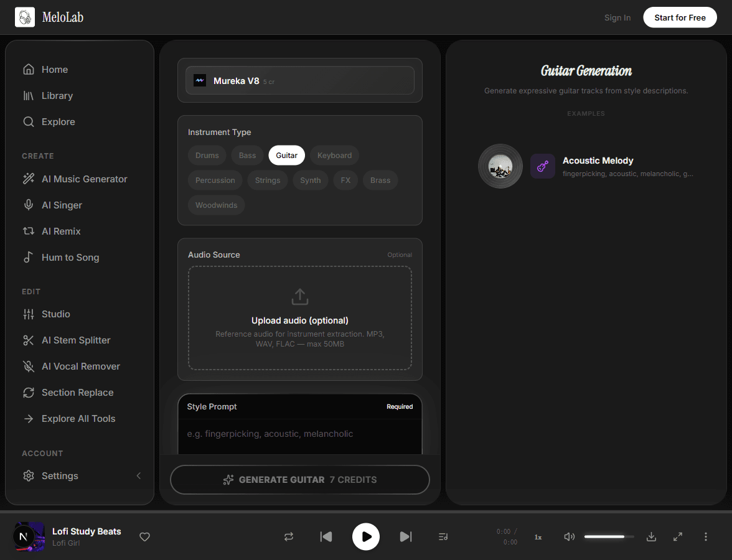
Task: Skip to the previous track
Action: point(326,536)
